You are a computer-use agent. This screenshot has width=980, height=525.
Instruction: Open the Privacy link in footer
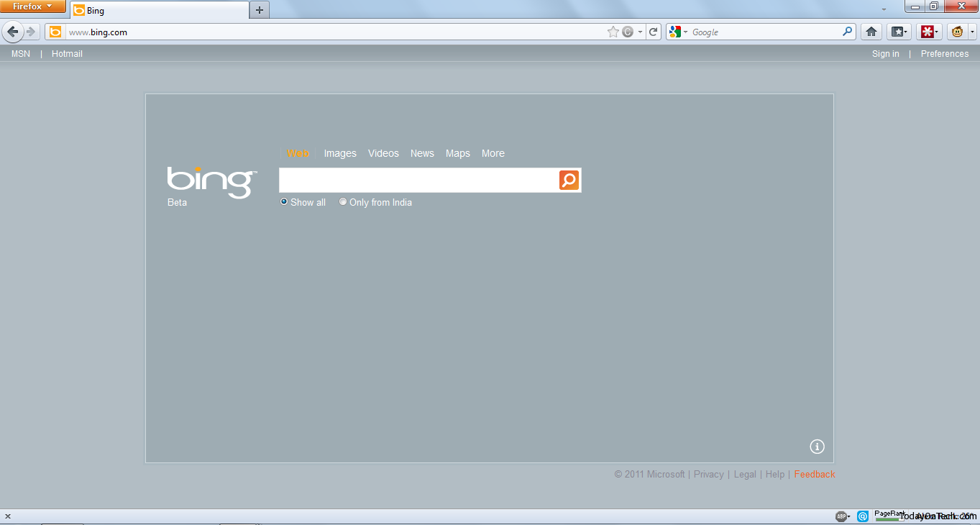[x=709, y=475]
